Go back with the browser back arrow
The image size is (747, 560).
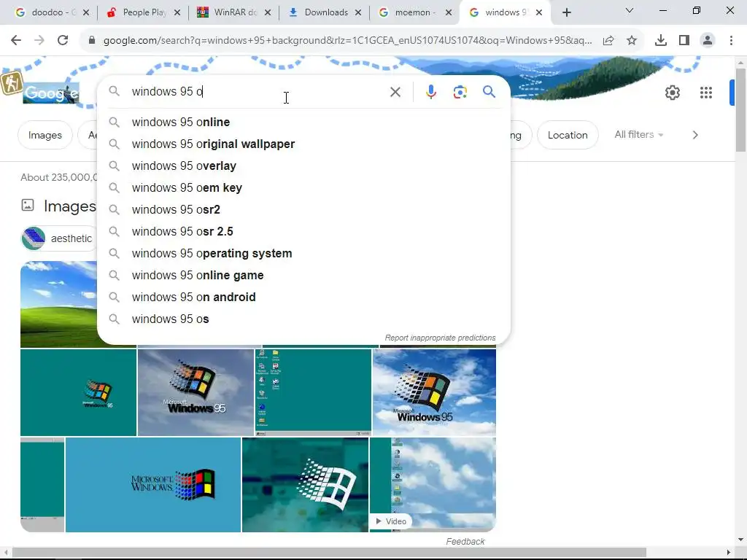16,41
